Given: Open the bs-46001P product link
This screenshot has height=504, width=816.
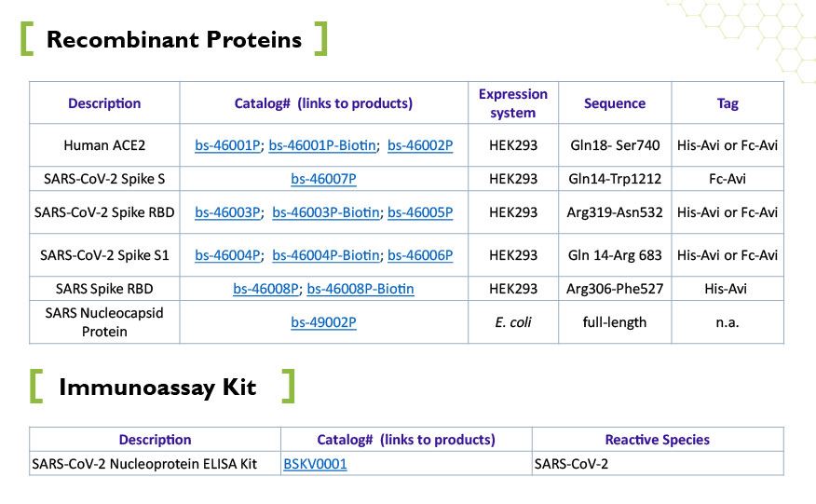Looking at the screenshot, I should [227, 145].
